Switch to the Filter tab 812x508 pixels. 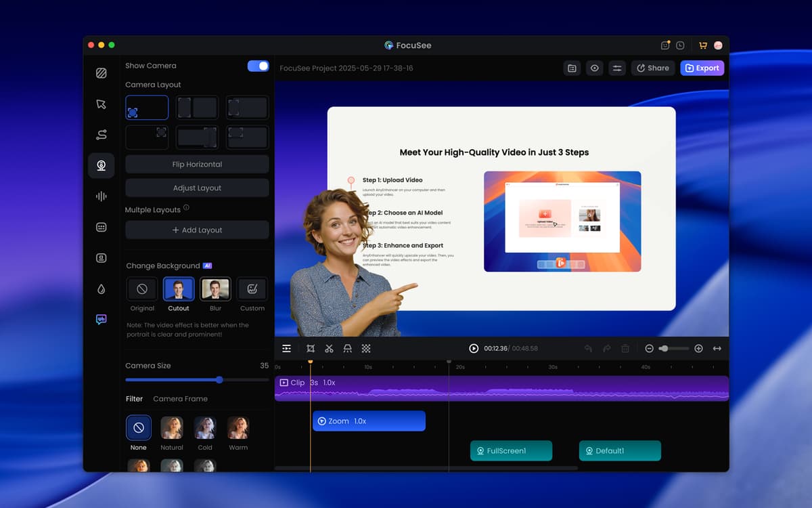coord(134,399)
